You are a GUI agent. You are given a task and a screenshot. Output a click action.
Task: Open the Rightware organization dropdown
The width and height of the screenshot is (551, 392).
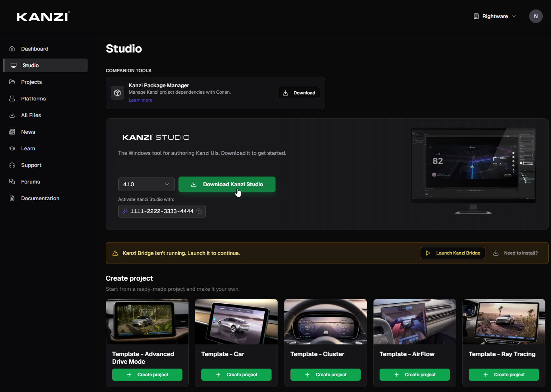[495, 16]
